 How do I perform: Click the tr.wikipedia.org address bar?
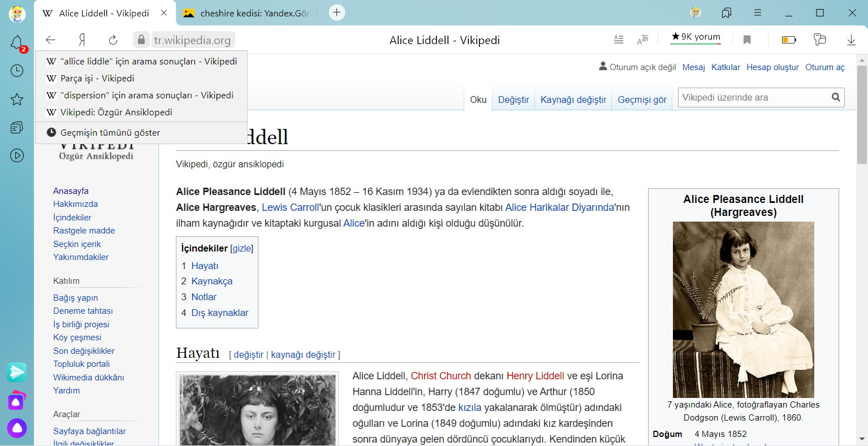click(x=192, y=40)
